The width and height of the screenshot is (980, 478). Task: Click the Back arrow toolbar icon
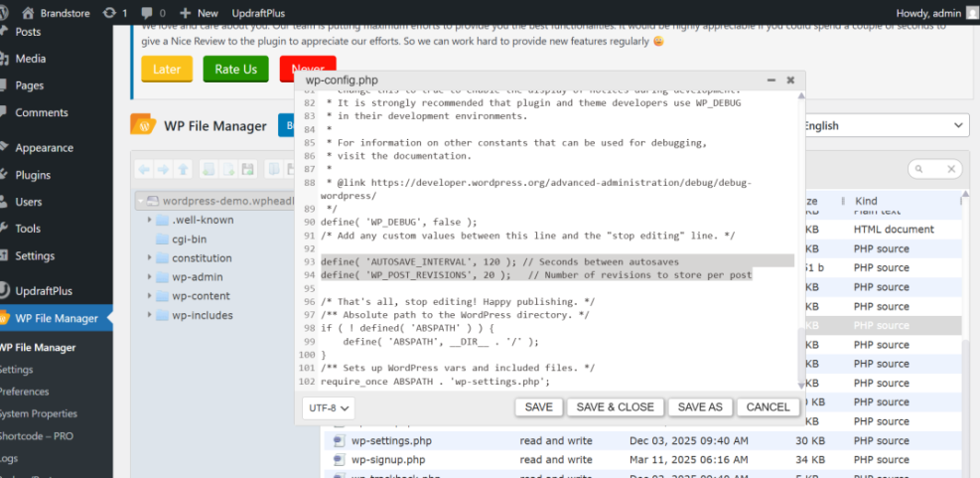coord(144,169)
